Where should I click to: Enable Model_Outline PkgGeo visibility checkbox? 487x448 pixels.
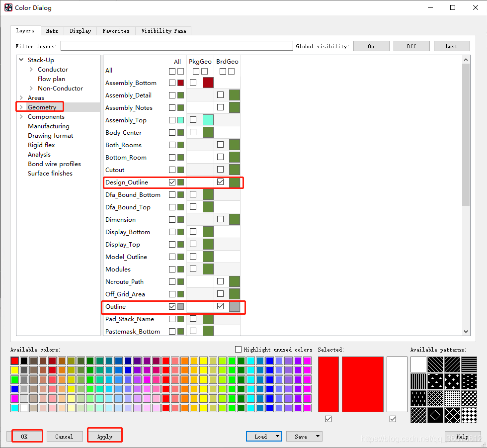193,256
